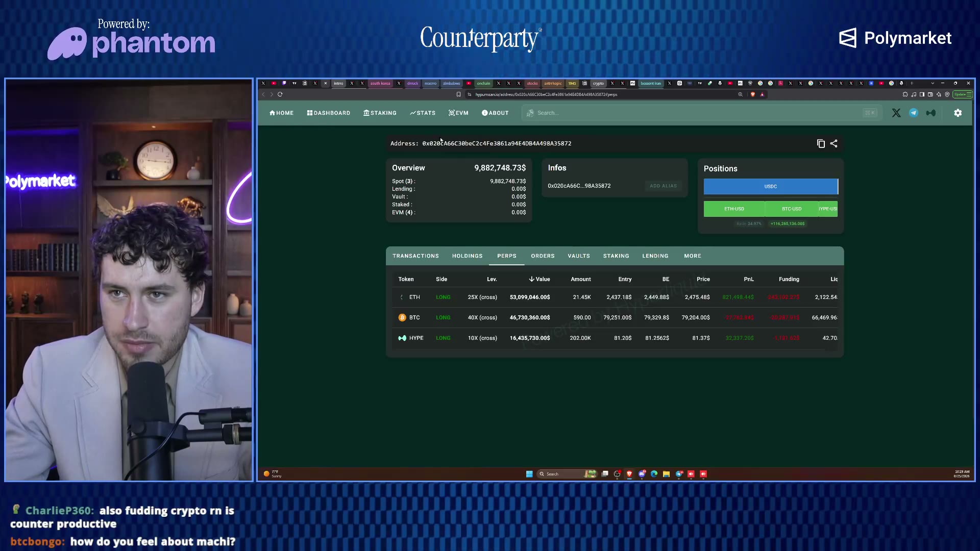Expand the MORE tab menu

coord(693,256)
